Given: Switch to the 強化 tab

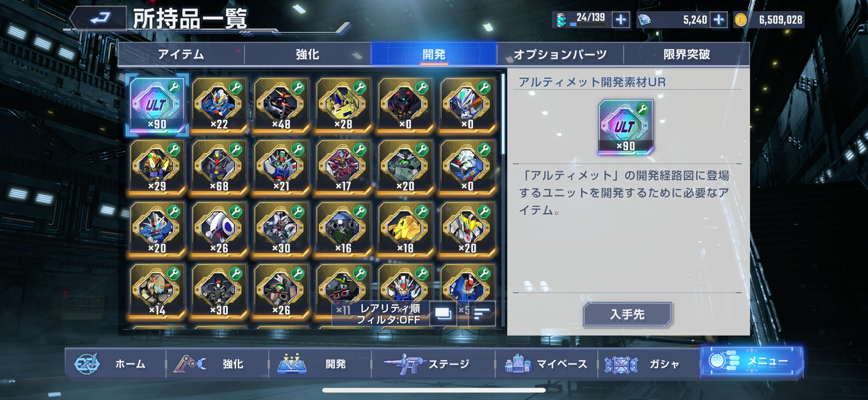Looking at the screenshot, I should point(307,54).
